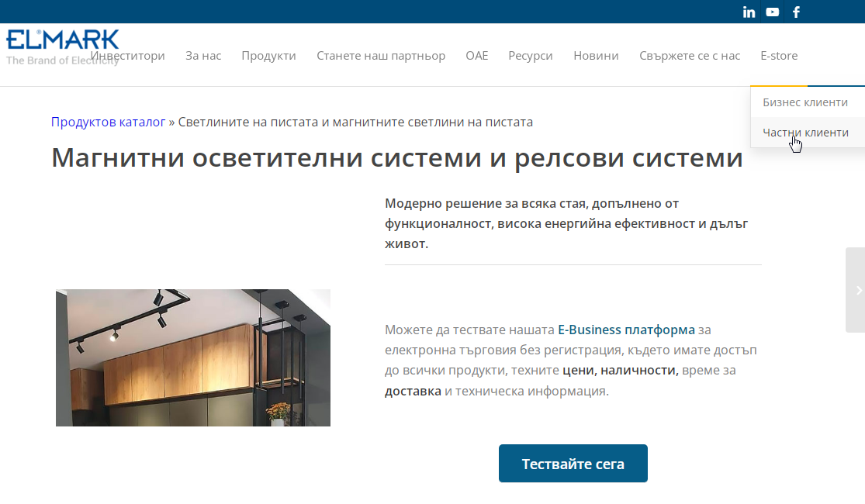The image size is (865, 504).
Task: Choose Бизнес клиенти from E-store submenu
Action: (805, 102)
